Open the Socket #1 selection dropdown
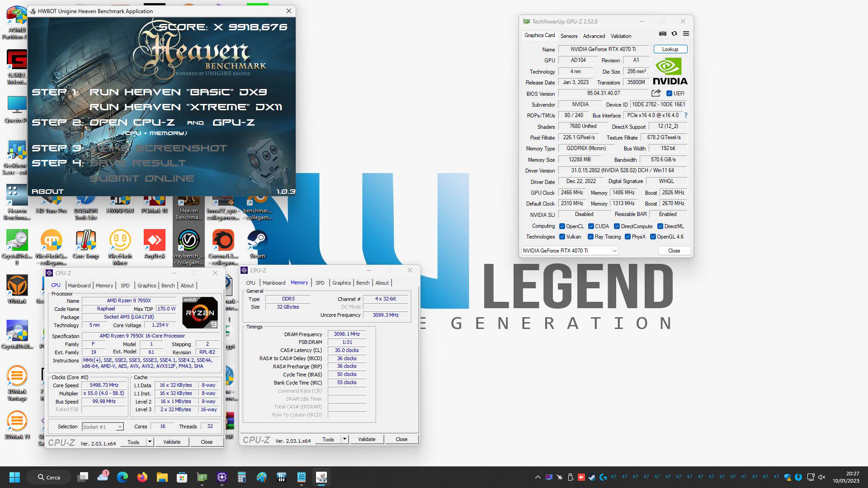 click(x=103, y=427)
